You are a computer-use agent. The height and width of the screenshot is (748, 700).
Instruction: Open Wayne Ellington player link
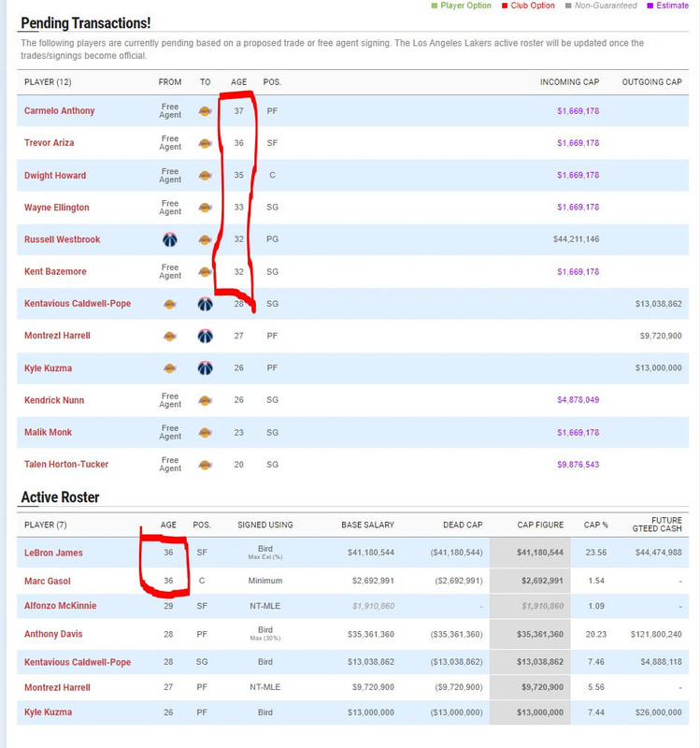57,208
